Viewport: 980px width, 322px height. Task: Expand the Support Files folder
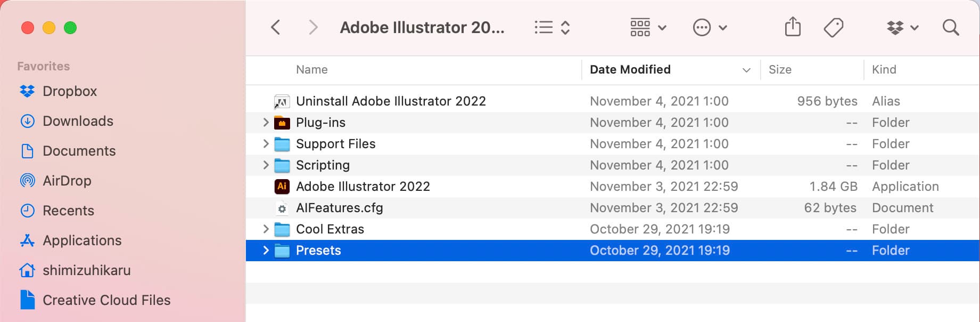(x=266, y=143)
